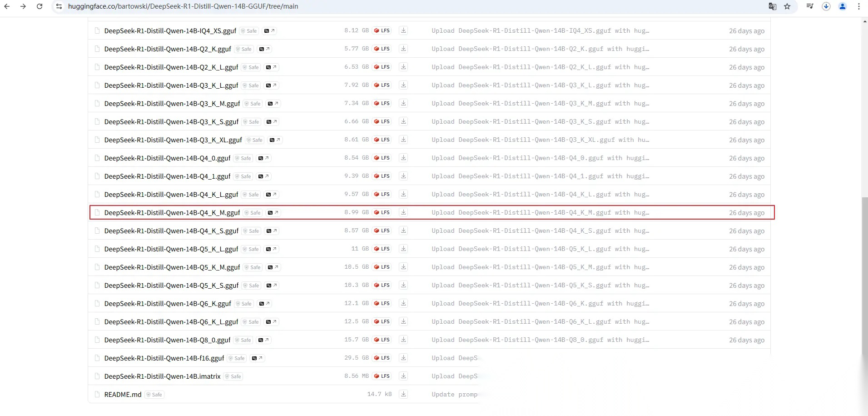Open GGUF viewer icon for Q4_0.gguf
The width and height of the screenshot is (868, 416).
coord(263,158)
